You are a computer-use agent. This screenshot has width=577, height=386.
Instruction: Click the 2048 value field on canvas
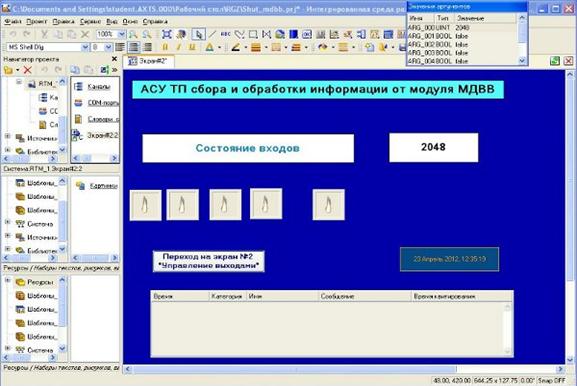point(434,148)
